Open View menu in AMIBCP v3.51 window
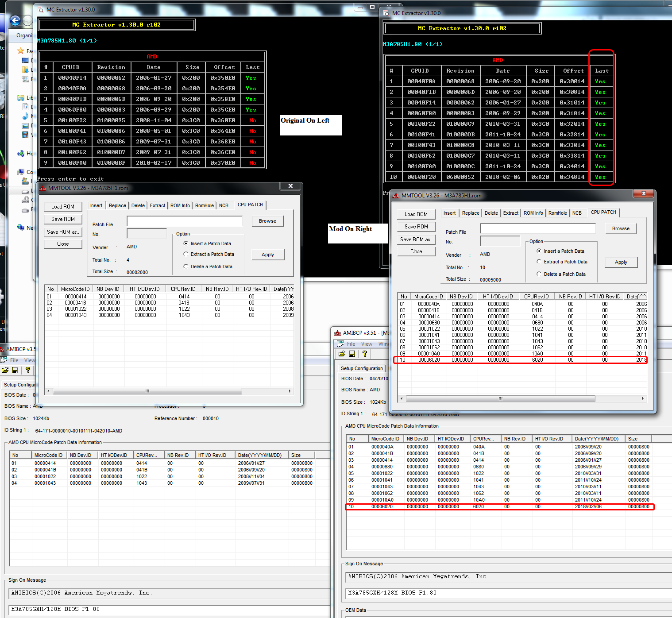This screenshot has height=618, width=672. point(367,344)
